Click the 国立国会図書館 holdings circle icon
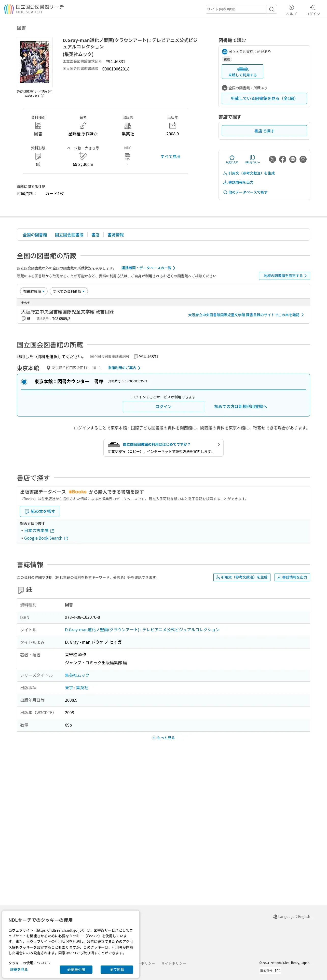This screenshot has width=327, height=980. point(225,51)
